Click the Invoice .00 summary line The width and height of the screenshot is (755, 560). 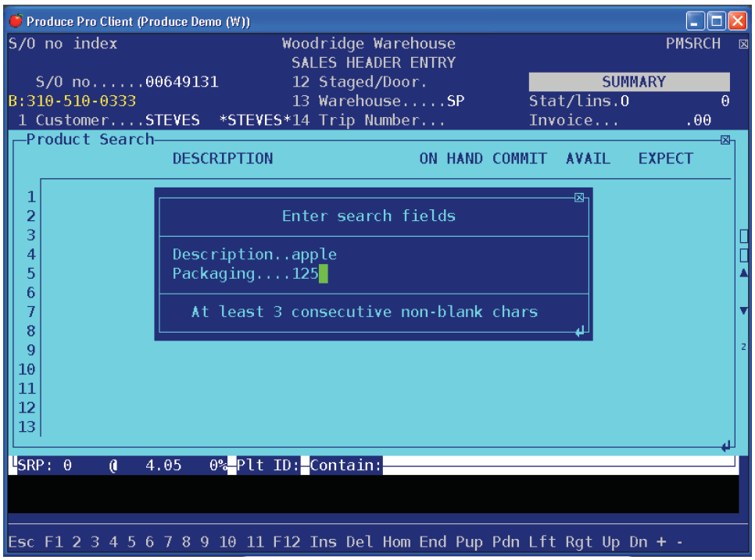621,120
